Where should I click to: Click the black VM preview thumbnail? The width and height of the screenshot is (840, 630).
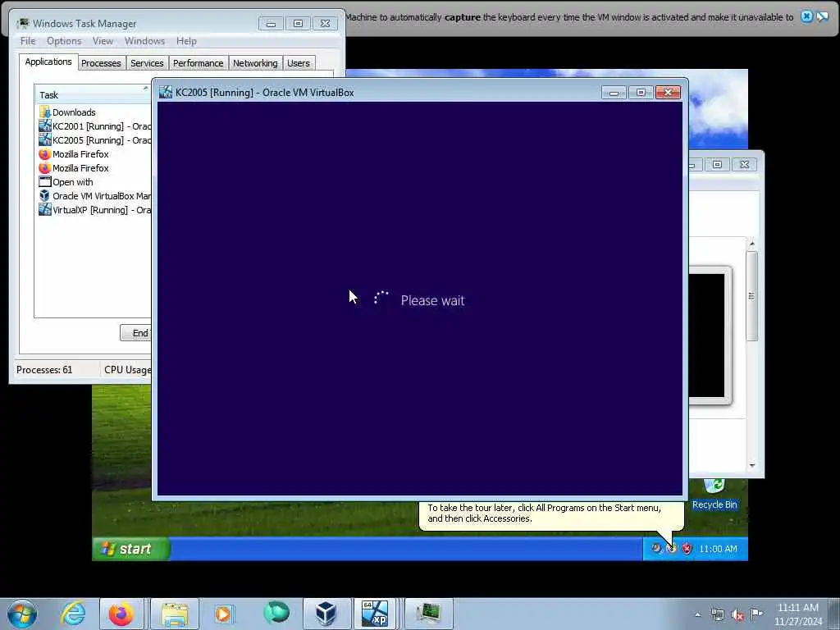(x=706, y=336)
